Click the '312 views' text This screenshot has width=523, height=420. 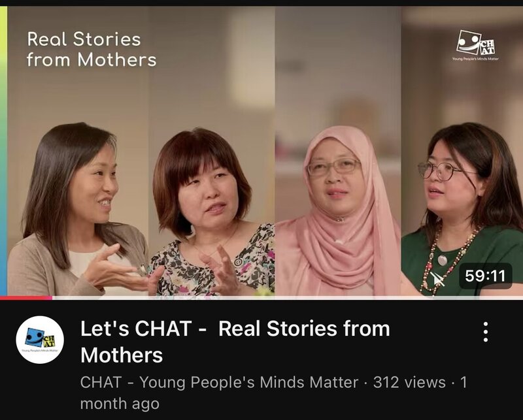tap(409, 382)
